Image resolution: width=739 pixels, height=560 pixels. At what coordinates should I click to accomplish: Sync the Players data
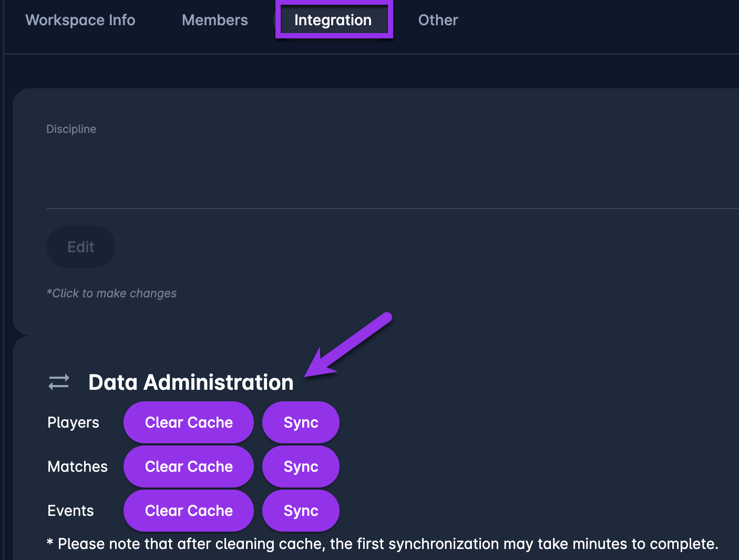point(301,422)
